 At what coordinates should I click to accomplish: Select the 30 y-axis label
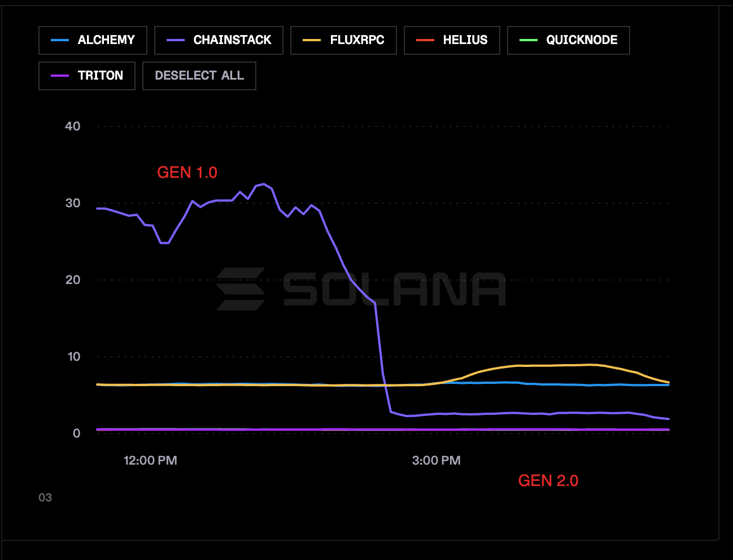[x=73, y=203]
